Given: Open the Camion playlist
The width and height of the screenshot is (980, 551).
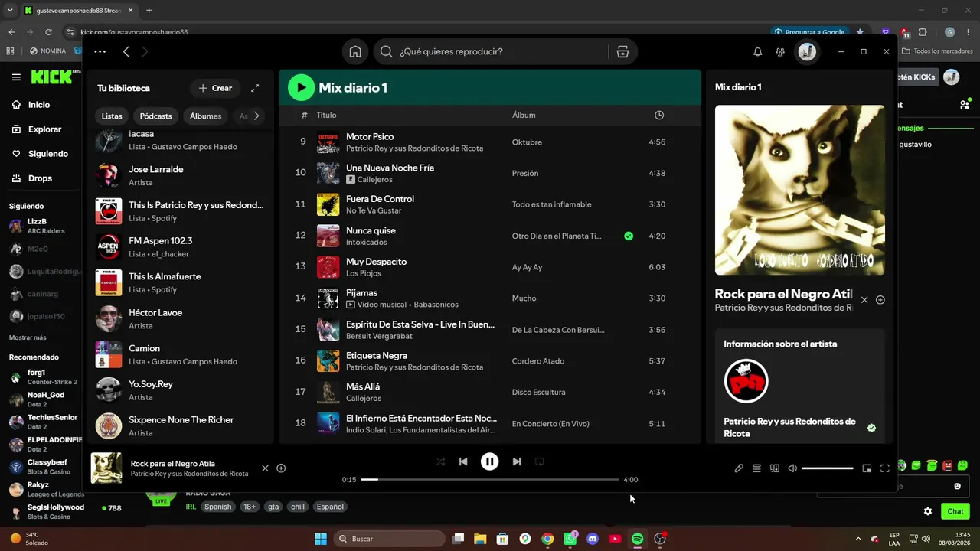Looking at the screenshot, I should pyautogui.click(x=180, y=354).
